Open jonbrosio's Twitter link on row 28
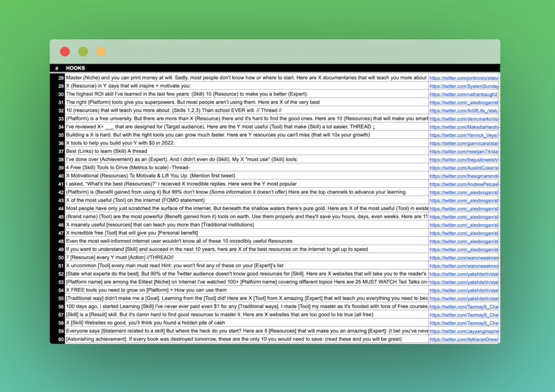 pyautogui.click(x=464, y=78)
